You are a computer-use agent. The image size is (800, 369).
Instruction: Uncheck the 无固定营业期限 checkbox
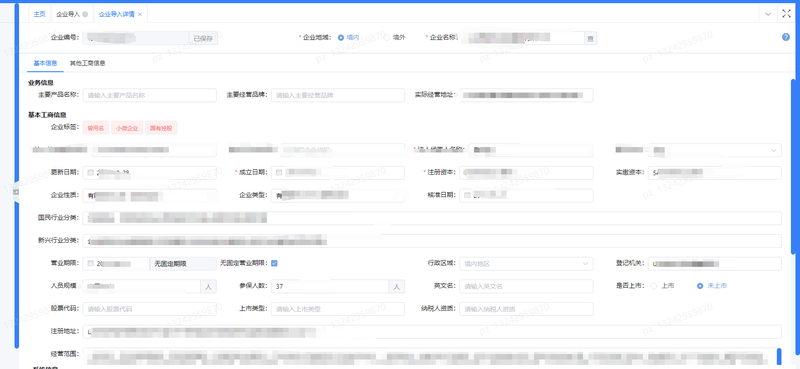tap(274, 263)
